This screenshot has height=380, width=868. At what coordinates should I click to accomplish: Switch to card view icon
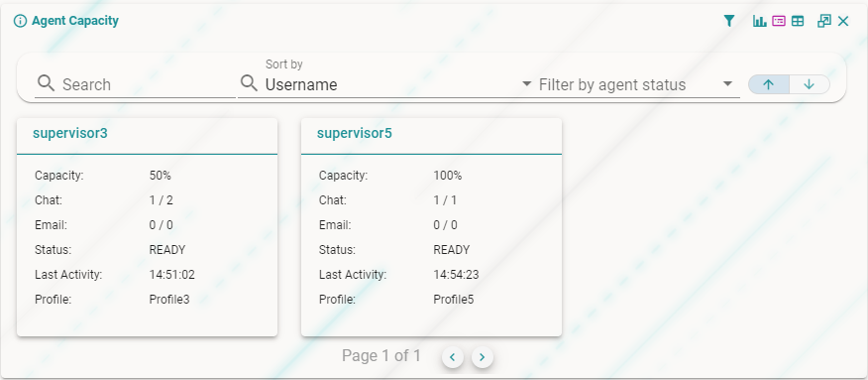[779, 21]
